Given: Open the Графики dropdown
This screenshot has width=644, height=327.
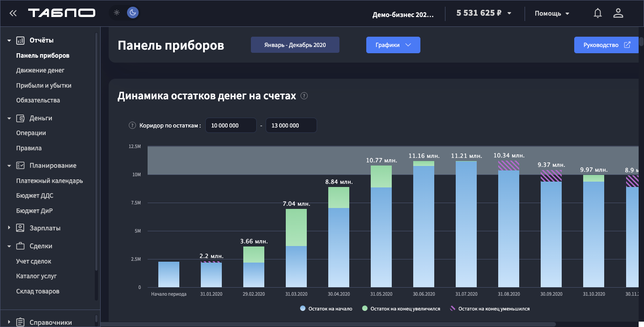Looking at the screenshot, I should [393, 45].
